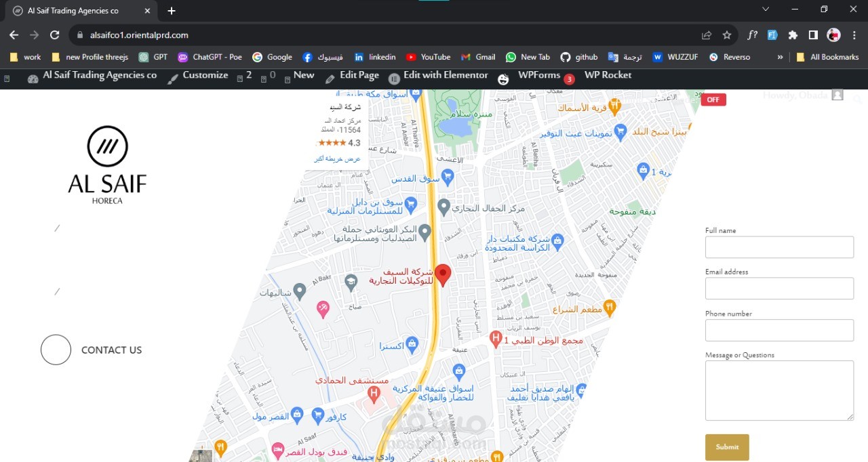Screen dimensions: 868x462
Task: Click the Full name input field
Action: [779, 247]
